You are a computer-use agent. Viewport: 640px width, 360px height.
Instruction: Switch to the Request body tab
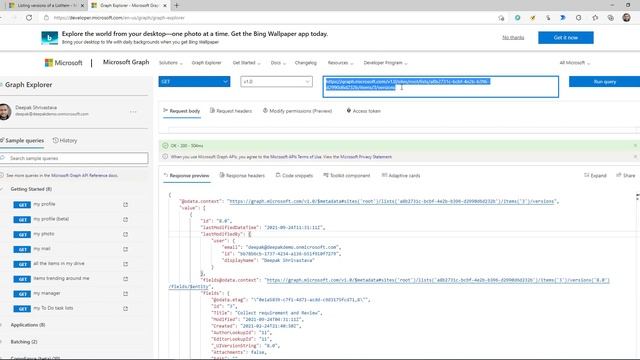pos(182,111)
